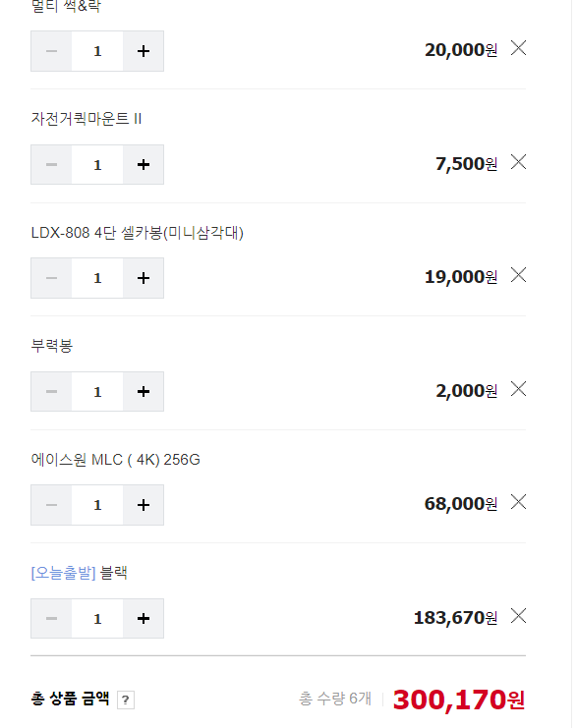Decrease 에이스원 MLC 256G quantity
Screen dimensions: 577x728
coord(51,505)
